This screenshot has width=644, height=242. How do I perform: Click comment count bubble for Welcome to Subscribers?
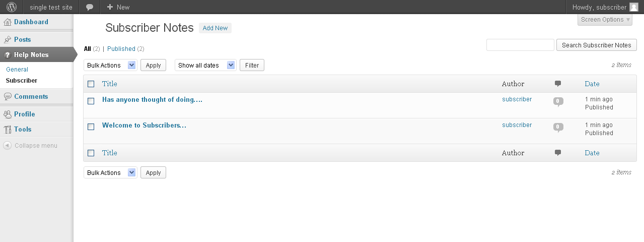[558, 127]
